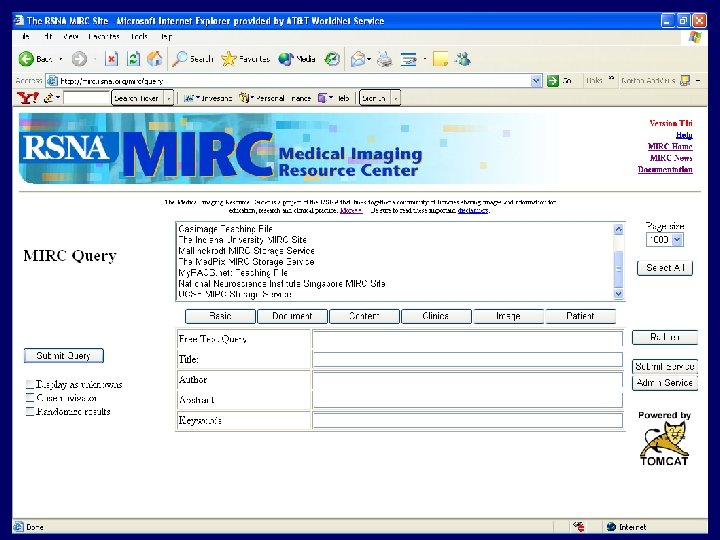This screenshot has height=540, width=720.
Task: Open the MIRC Home link
Action: click(x=670, y=146)
